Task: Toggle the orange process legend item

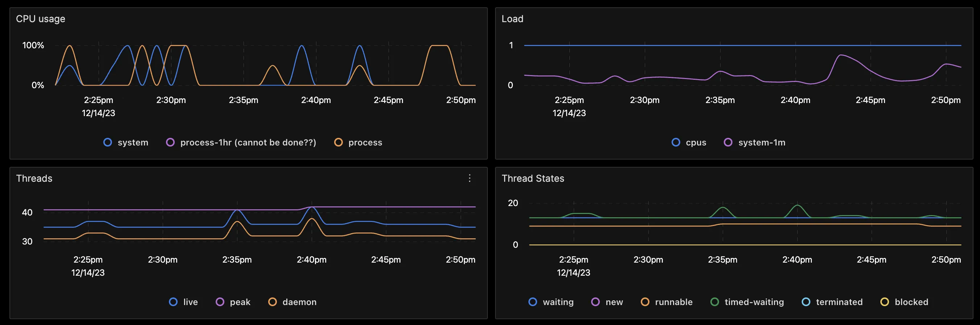Action: click(358, 142)
